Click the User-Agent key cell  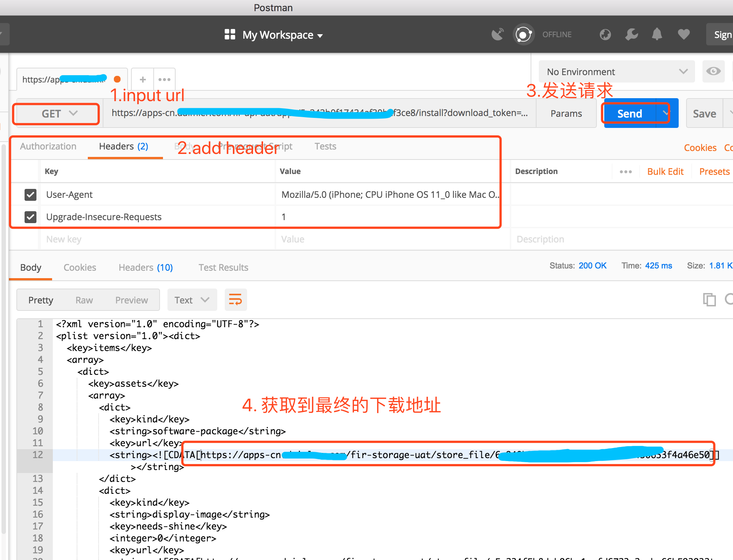click(x=158, y=194)
